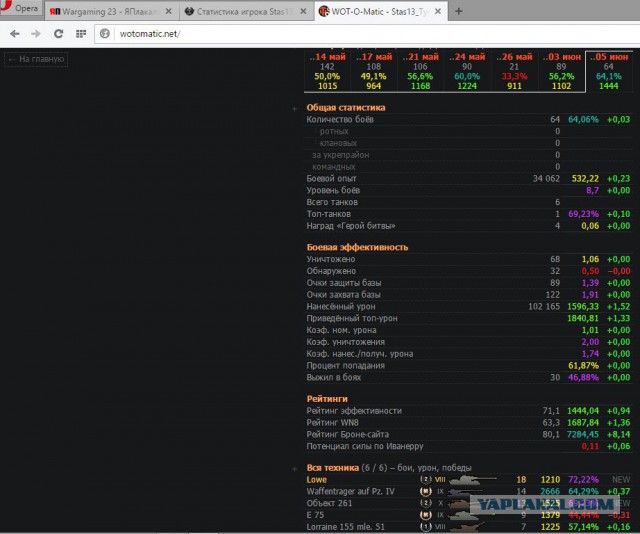640x534 pixels.
Task: Click the Количество боёв row
Action: (x=468, y=120)
